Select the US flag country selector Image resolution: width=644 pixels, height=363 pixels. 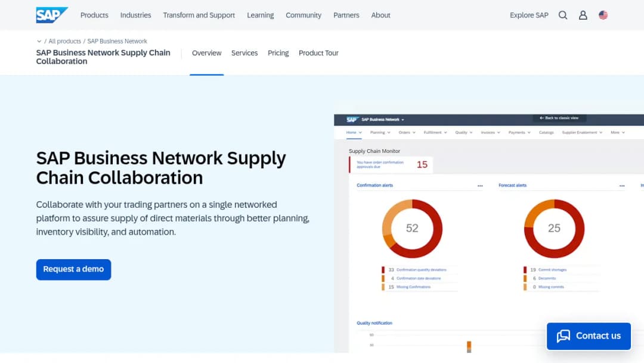(603, 15)
